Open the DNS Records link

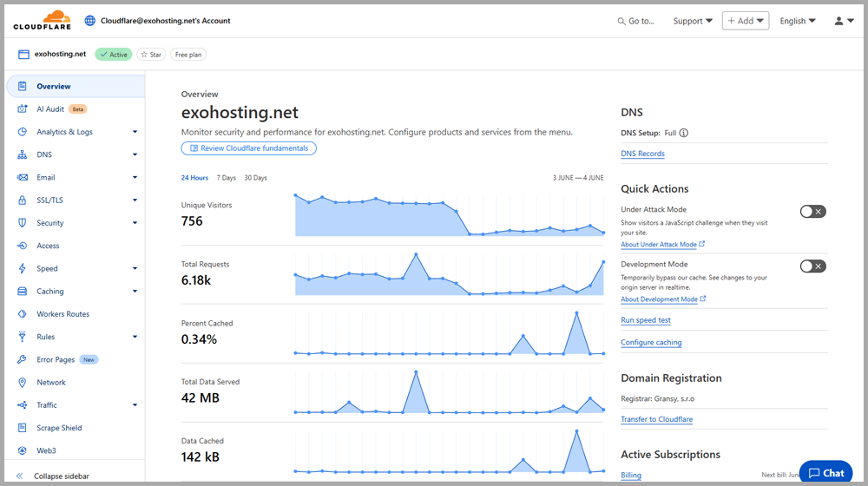[642, 154]
